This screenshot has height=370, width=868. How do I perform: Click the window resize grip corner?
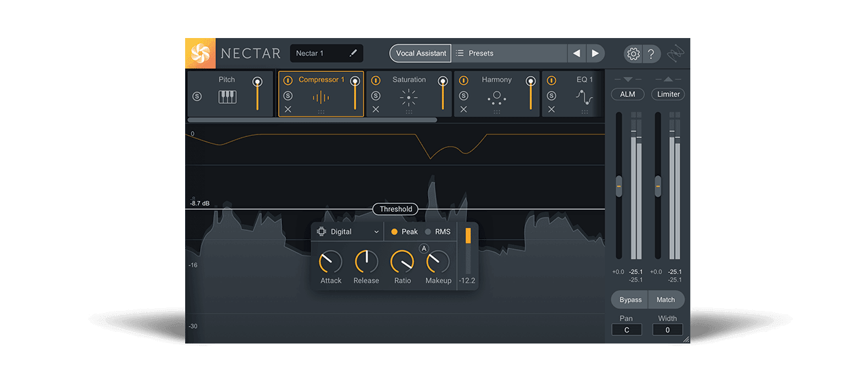tap(686, 339)
